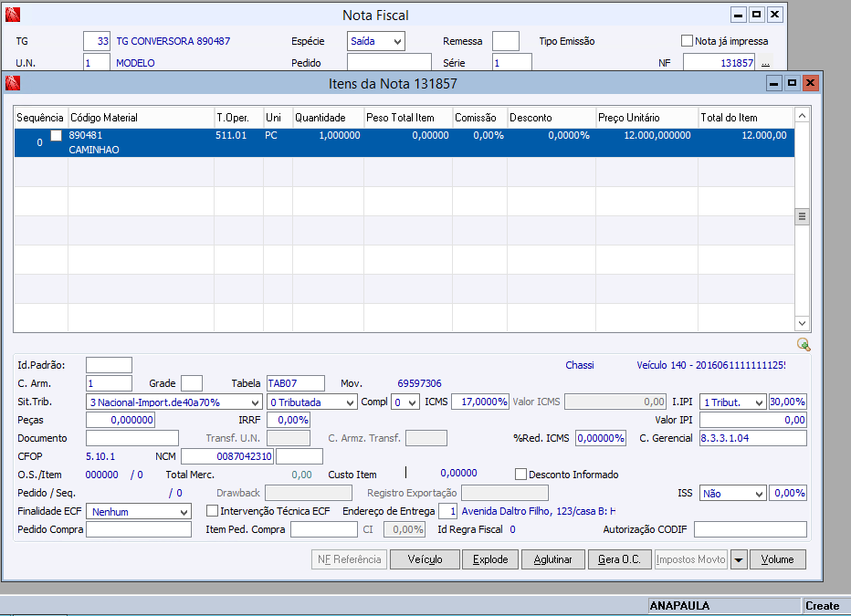This screenshot has height=616, width=851.
Task: Click the magnifier search icon below the grid
Action: click(x=803, y=344)
